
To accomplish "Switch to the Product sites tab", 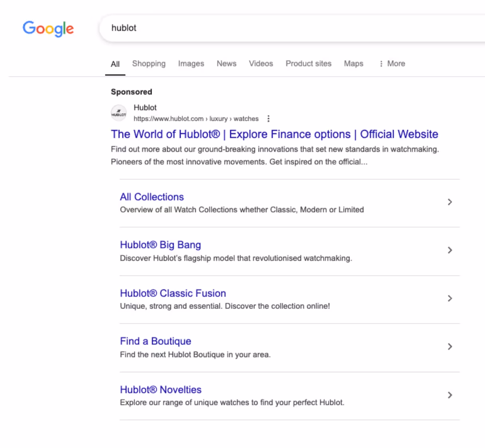I will coord(308,63).
